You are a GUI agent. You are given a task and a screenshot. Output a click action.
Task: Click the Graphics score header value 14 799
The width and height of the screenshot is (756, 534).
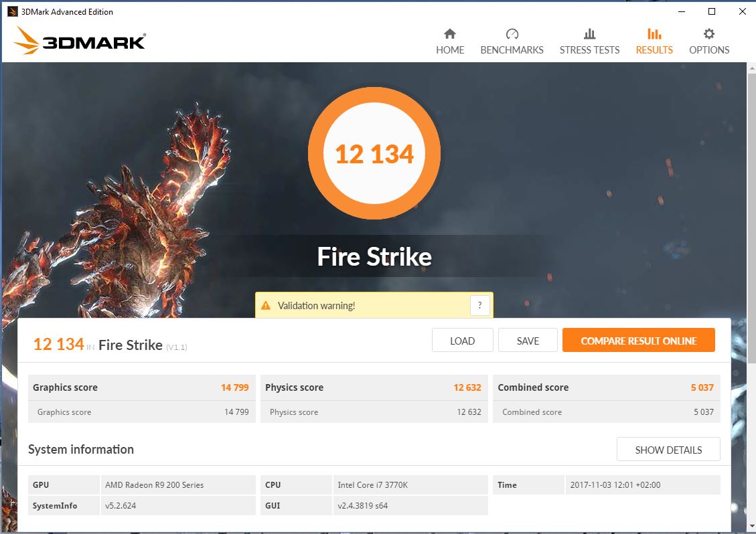(235, 387)
